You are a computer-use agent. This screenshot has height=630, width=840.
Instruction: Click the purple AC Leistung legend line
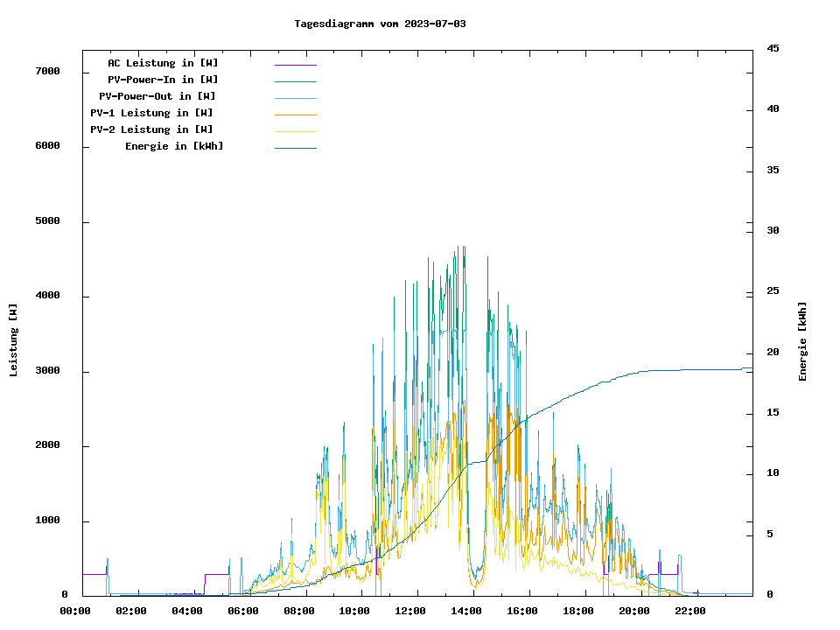(x=295, y=65)
